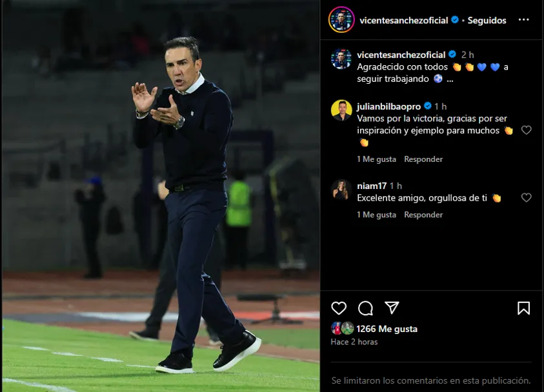Open the julianbilbaopro username link
The image size is (544, 392).
(388, 106)
